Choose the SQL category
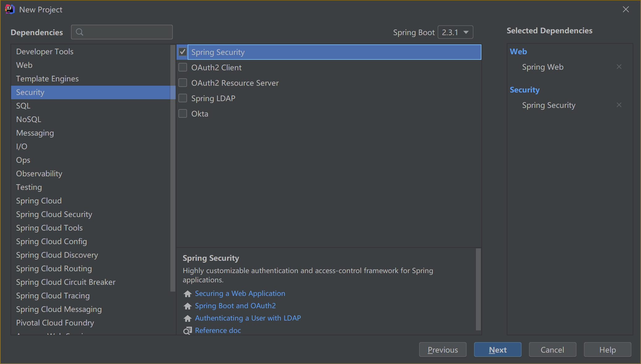Image resolution: width=641 pixels, height=364 pixels. 91,106
